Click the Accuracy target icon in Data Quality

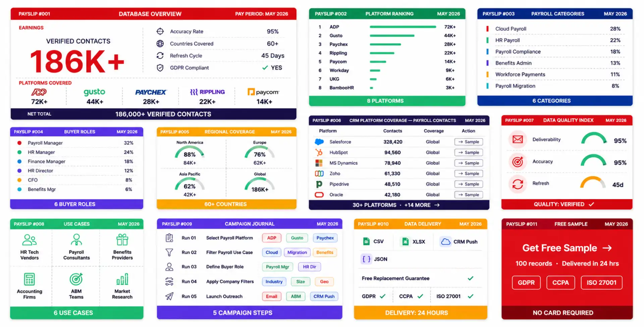pos(518,162)
